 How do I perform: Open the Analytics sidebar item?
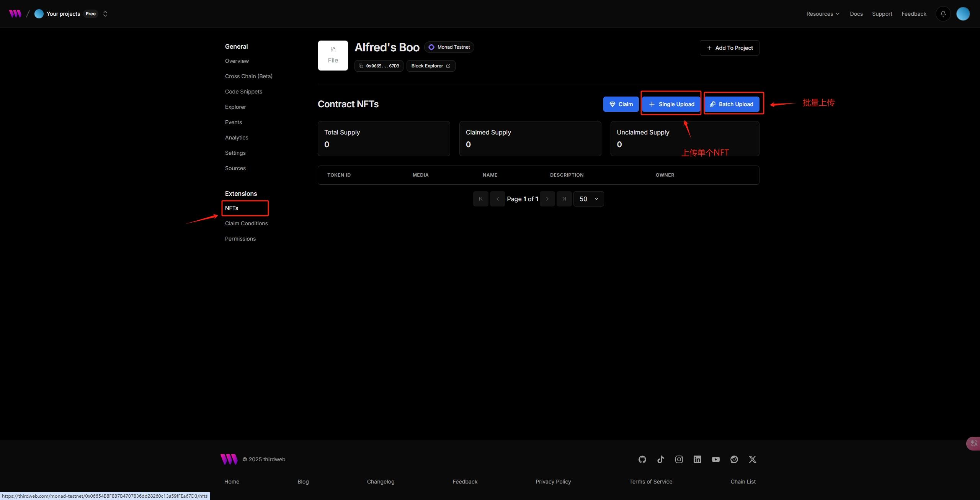(236, 138)
